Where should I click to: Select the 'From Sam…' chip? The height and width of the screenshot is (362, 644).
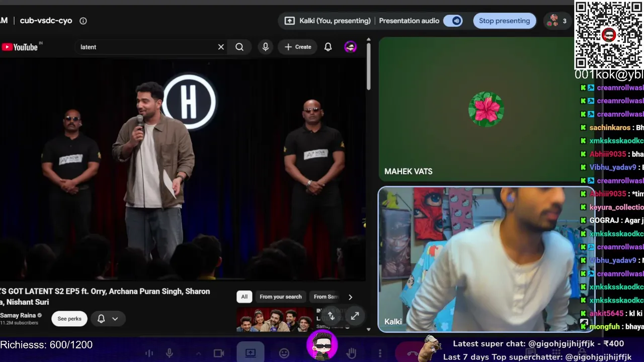[x=326, y=297]
